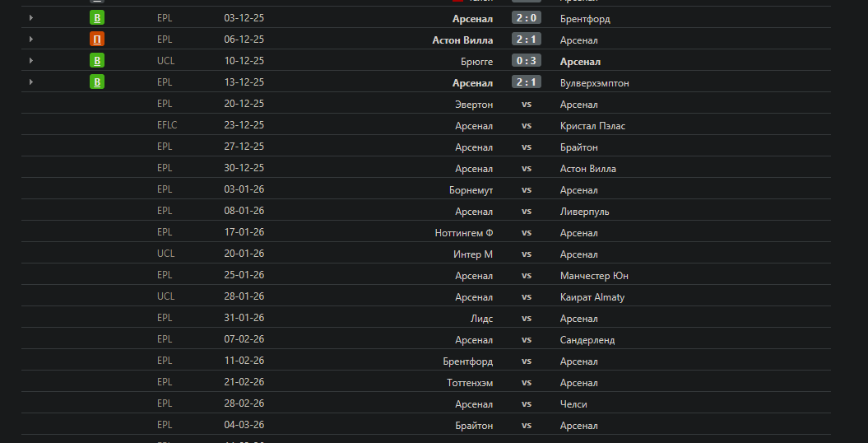Screen dimensions: 868x443
Task: Select Манчестер Юн team name
Action: pyautogui.click(x=594, y=276)
